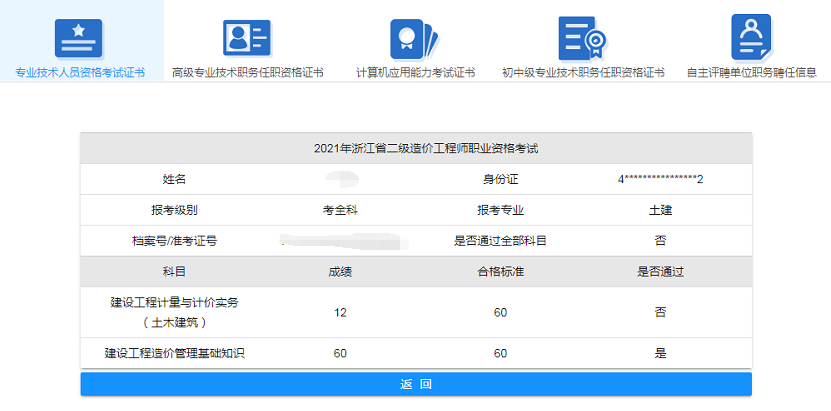Click the 身份证 label cell
Viewport: 831px width, 411px height.
pyautogui.click(x=500, y=180)
